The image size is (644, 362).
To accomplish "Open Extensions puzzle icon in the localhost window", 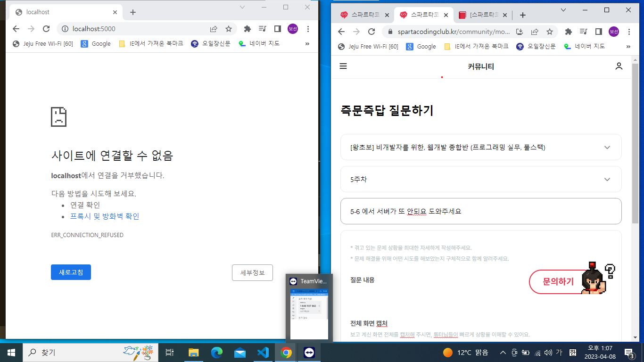I will [x=248, y=29].
